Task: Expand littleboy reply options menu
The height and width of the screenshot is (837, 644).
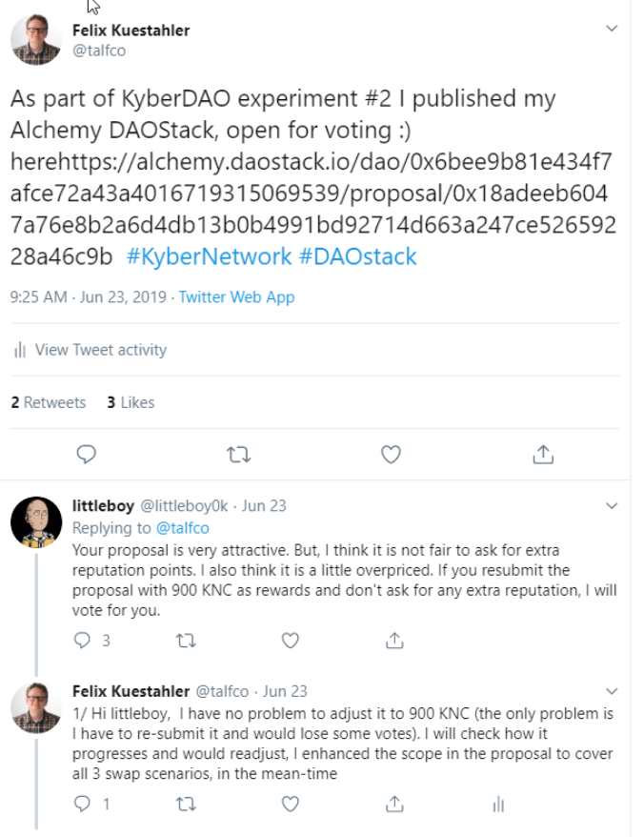Action: [613, 505]
